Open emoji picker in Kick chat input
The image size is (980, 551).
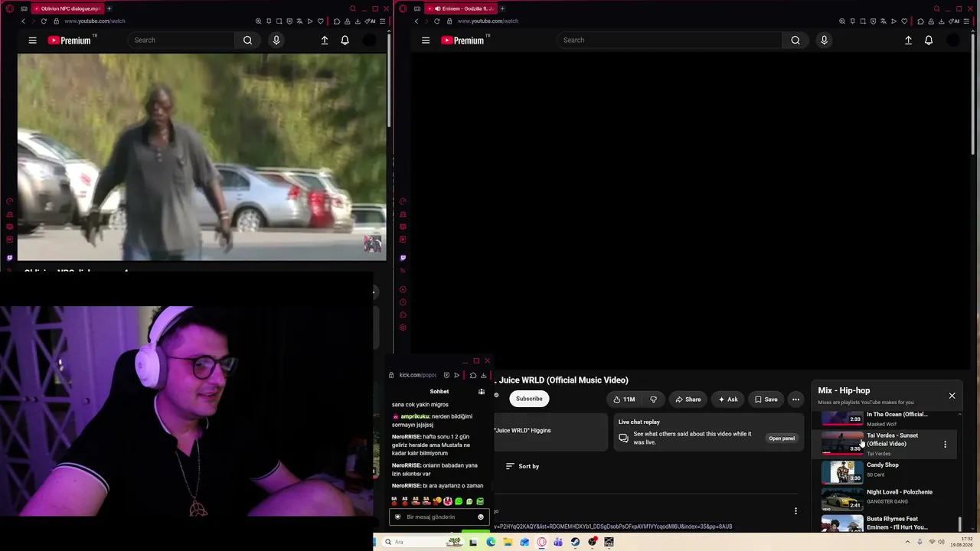(x=481, y=517)
